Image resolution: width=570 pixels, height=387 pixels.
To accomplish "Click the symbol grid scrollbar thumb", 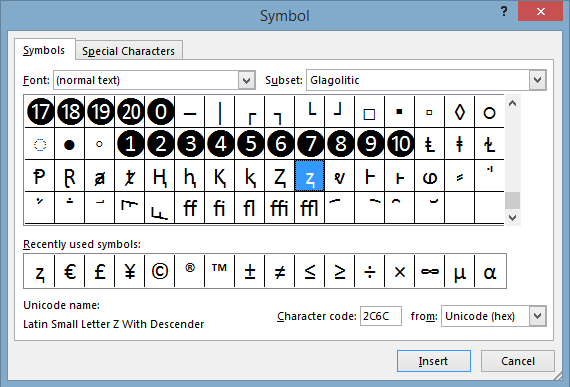I will click(513, 200).
